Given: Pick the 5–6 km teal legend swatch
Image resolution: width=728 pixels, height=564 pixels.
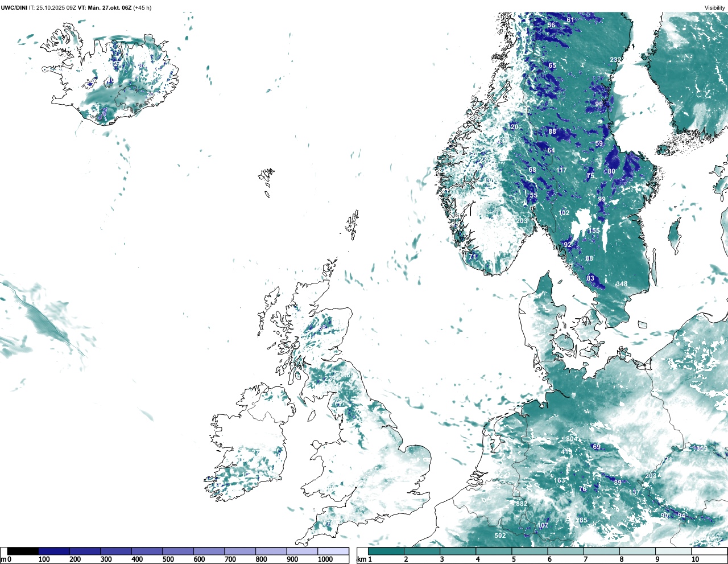Looking at the screenshot, I should coord(530,551).
